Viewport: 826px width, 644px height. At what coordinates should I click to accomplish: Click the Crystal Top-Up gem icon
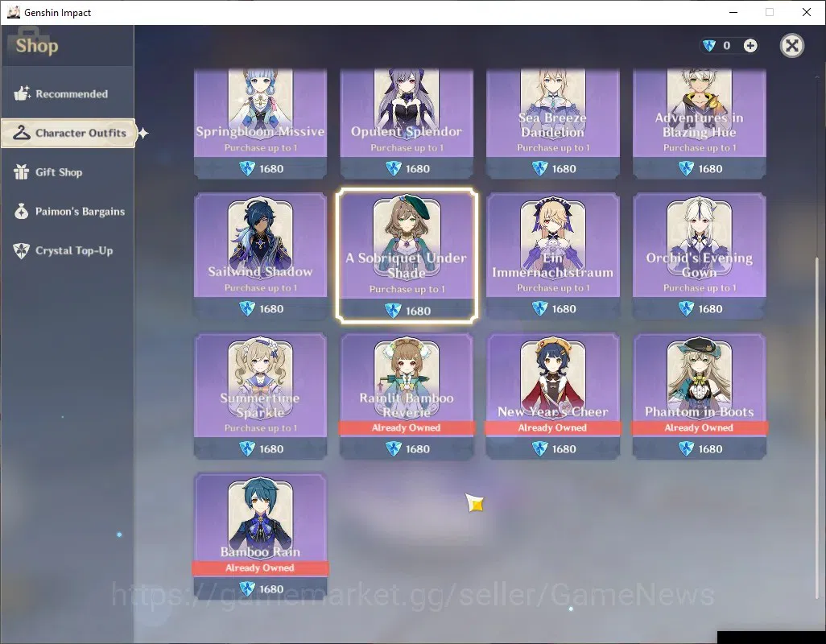[21, 250]
